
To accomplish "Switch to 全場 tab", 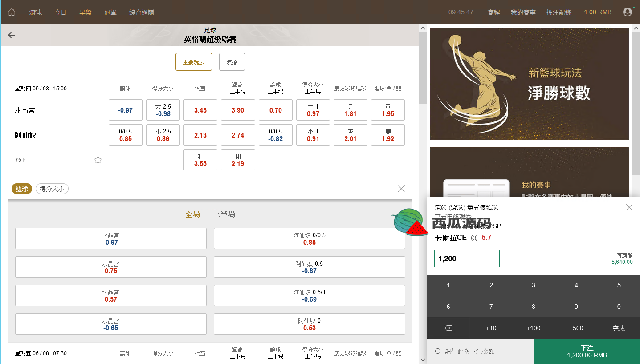I will (x=192, y=214).
